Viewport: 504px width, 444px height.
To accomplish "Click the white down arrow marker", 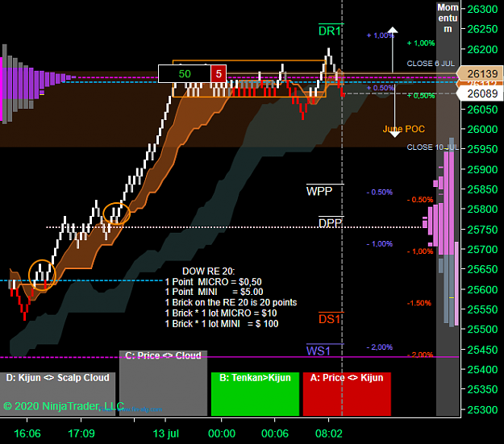I will tap(394, 111).
